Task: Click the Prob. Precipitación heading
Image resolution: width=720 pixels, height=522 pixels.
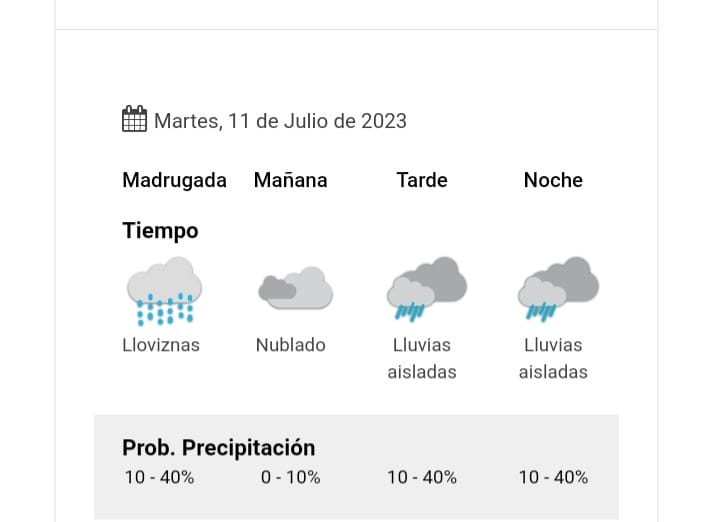Action: click(x=218, y=448)
